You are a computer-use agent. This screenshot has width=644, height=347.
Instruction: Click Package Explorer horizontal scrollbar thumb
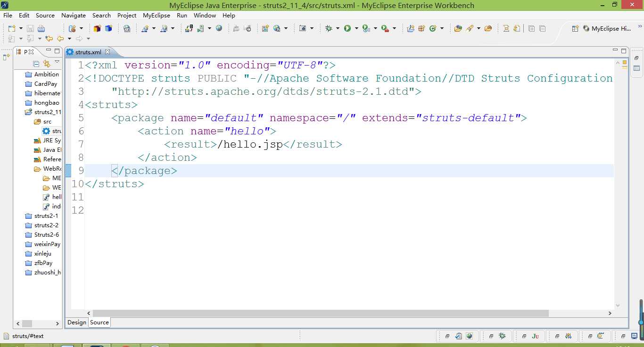click(27, 323)
